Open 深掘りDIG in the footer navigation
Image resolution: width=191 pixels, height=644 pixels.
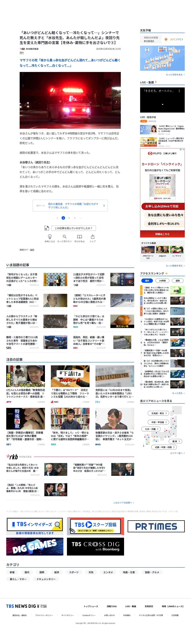coord(112,606)
